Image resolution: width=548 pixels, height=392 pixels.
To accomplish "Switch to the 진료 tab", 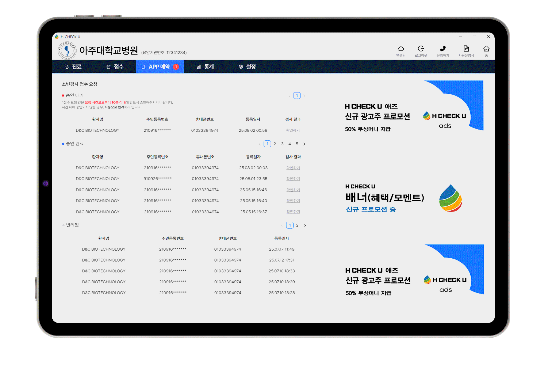I will (x=73, y=67).
